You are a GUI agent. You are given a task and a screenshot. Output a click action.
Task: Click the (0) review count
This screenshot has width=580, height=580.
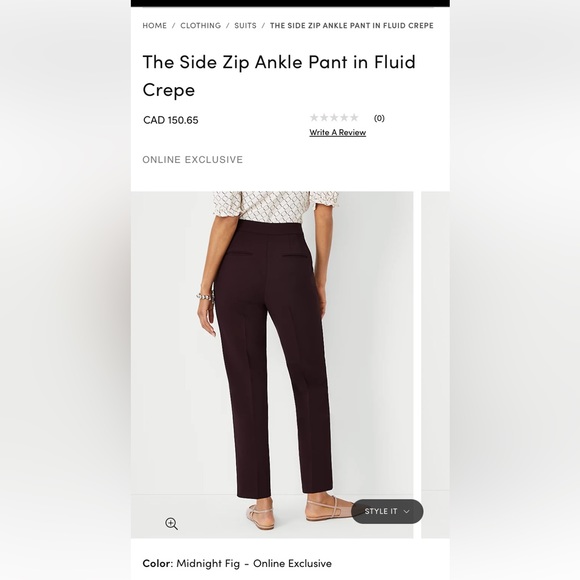tap(379, 118)
